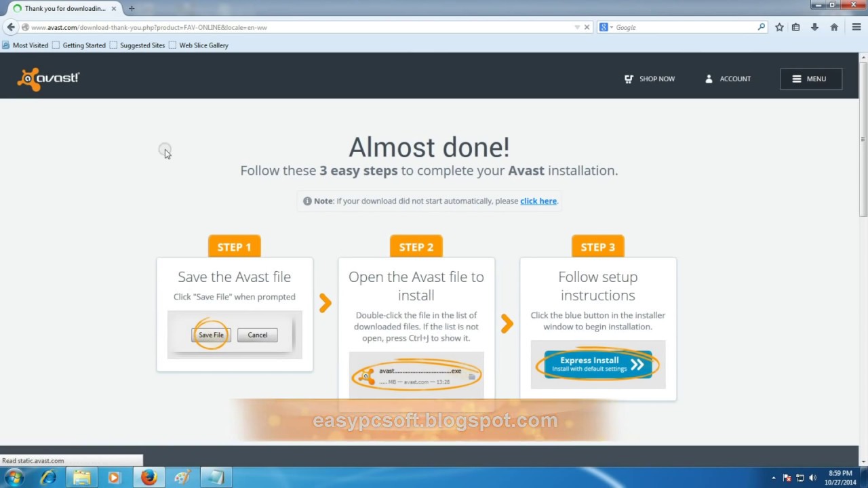
Task: Click the STEP 2 orange label
Action: (416, 247)
